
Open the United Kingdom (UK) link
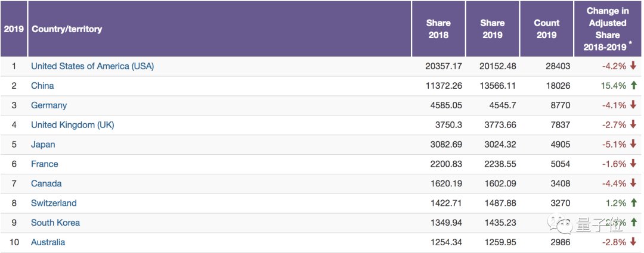[72, 125]
